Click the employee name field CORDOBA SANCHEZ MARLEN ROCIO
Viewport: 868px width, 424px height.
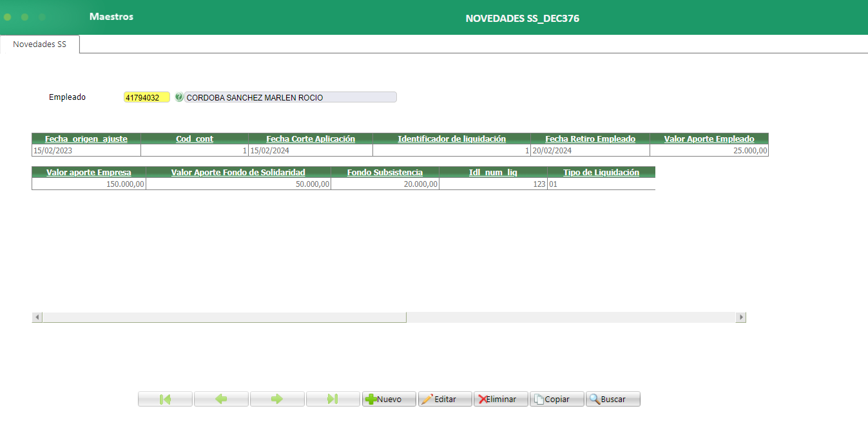coord(291,97)
